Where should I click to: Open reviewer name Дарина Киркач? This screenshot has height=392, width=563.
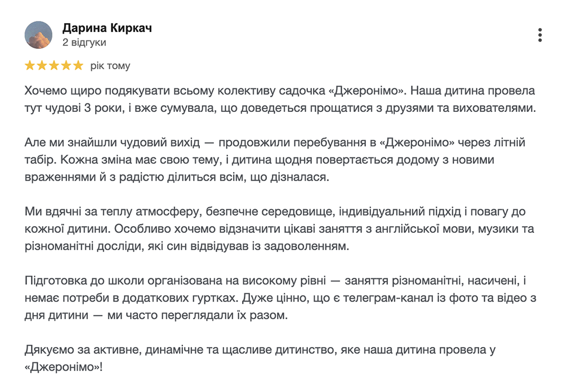[107, 28]
